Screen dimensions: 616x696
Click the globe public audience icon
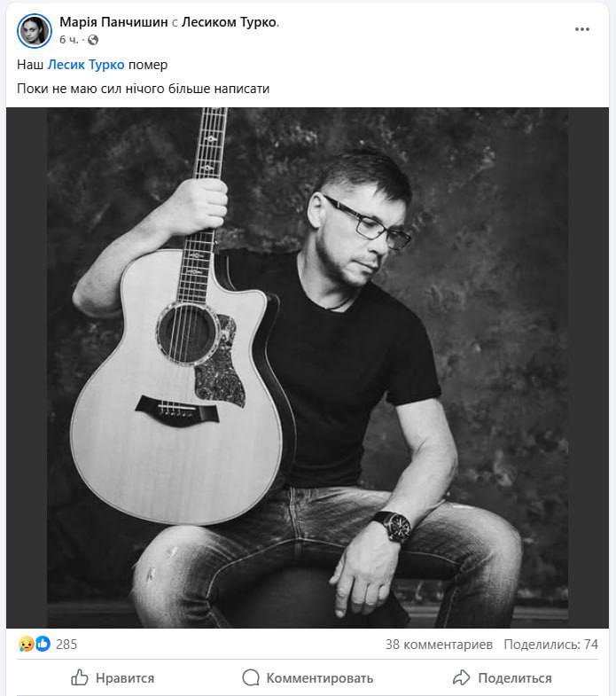pyautogui.click(x=93, y=40)
